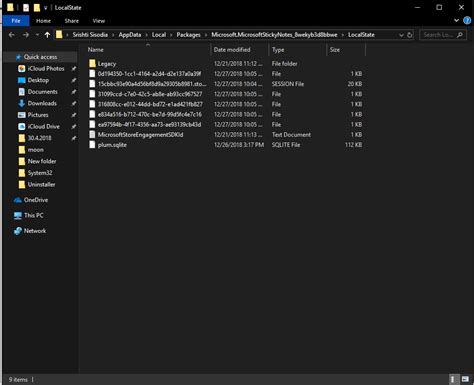Image resolution: width=474 pixels, height=385 pixels.
Task: Click 112 KB size of plum.sqlite
Action: tap(353, 145)
